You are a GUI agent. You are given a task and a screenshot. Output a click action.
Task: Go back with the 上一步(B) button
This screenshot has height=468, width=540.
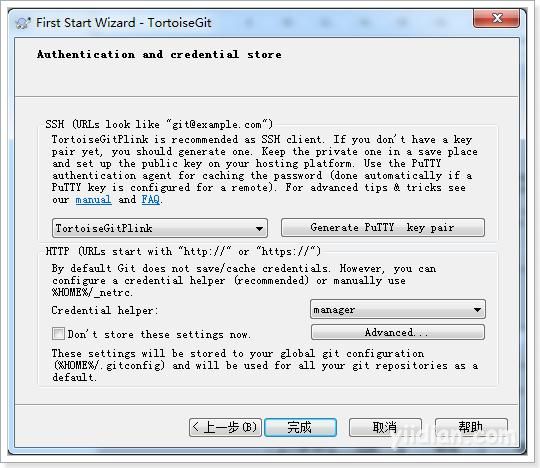[x=225, y=427]
